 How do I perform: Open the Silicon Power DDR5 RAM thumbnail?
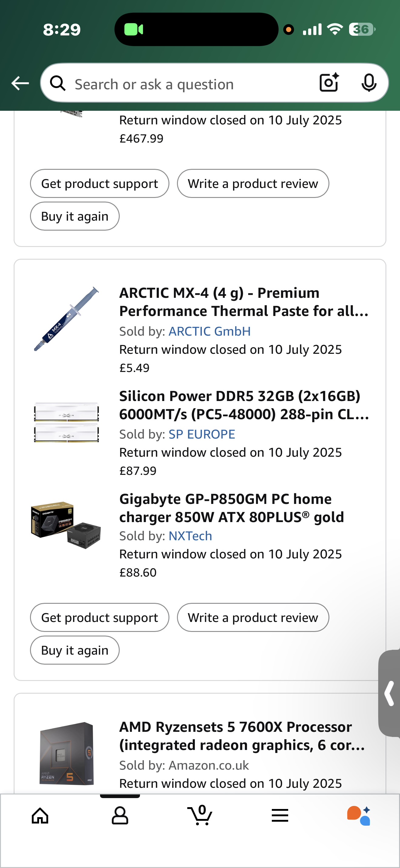[x=67, y=422]
